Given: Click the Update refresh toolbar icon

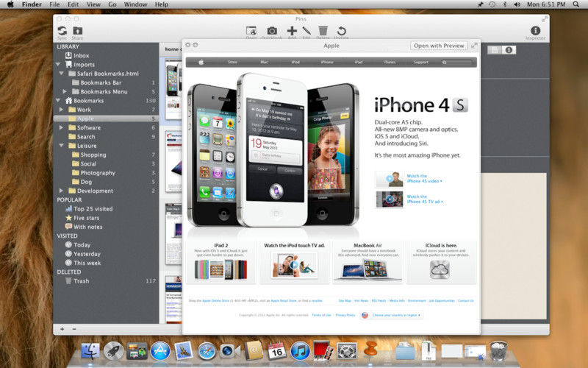Looking at the screenshot, I should pos(341,31).
